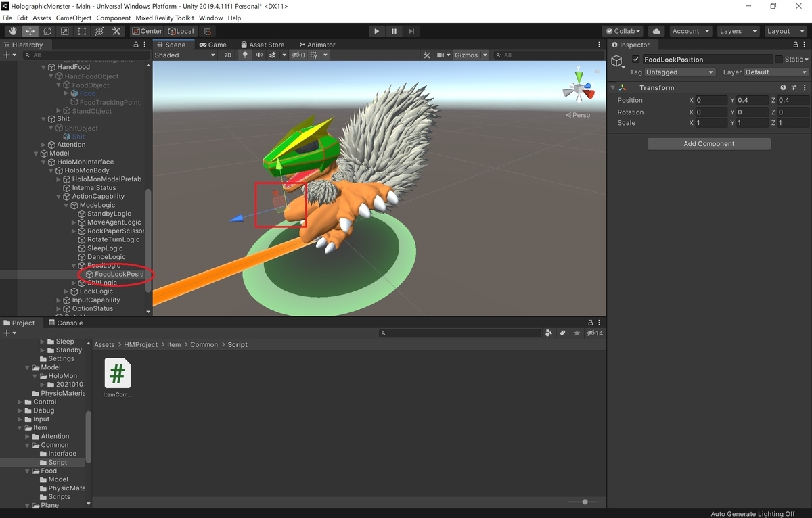Filter the Project panel by favorites star
This screenshot has height=518, width=812.
coord(577,333)
